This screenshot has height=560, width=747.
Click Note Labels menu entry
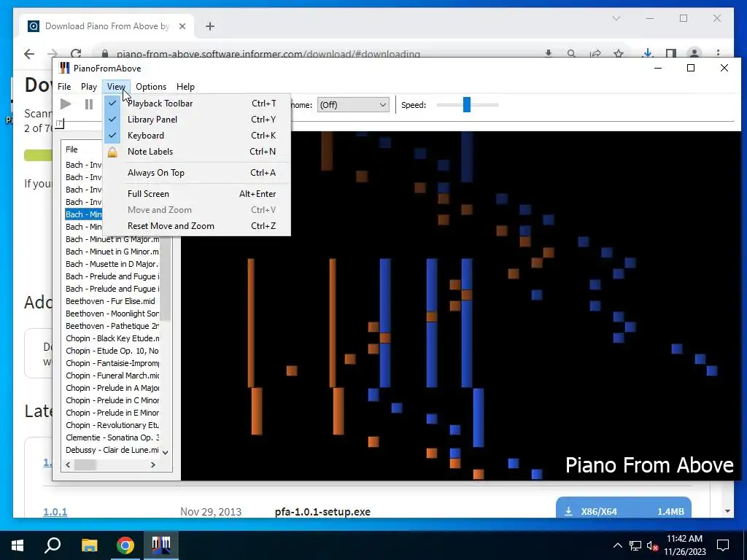click(196, 152)
